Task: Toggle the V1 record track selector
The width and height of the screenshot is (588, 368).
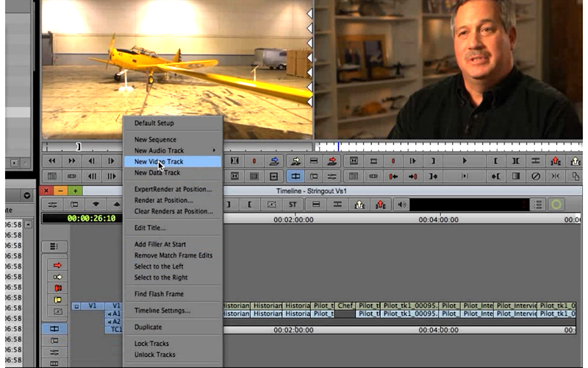Action: click(x=114, y=305)
